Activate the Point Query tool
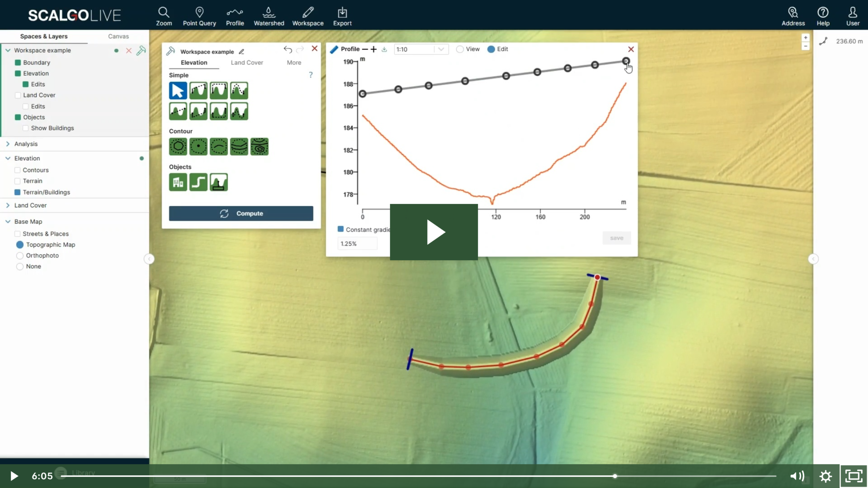 pyautogui.click(x=199, y=17)
